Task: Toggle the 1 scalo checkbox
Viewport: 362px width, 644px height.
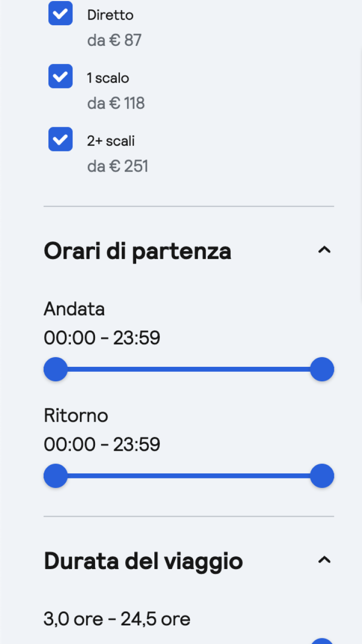Action: pos(60,76)
